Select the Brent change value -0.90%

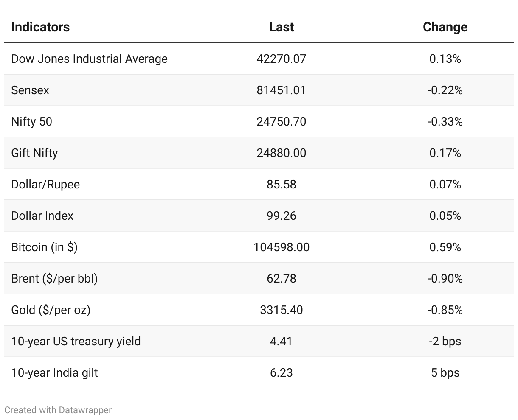(445, 278)
